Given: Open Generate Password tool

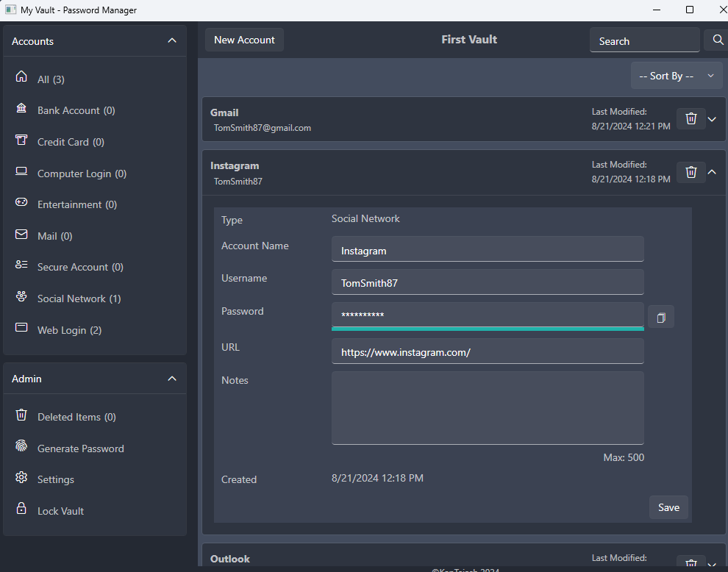Looking at the screenshot, I should (x=80, y=448).
